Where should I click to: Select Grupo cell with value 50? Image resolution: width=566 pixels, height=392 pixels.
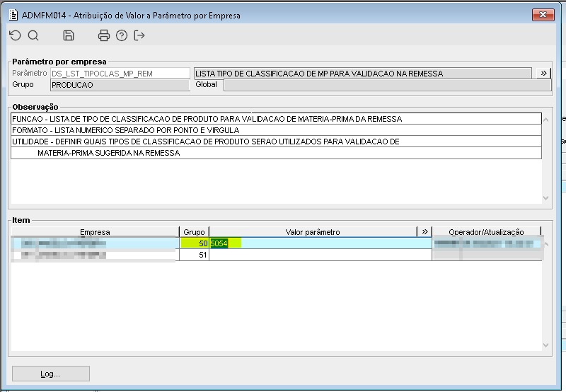click(x=195, y=243)
